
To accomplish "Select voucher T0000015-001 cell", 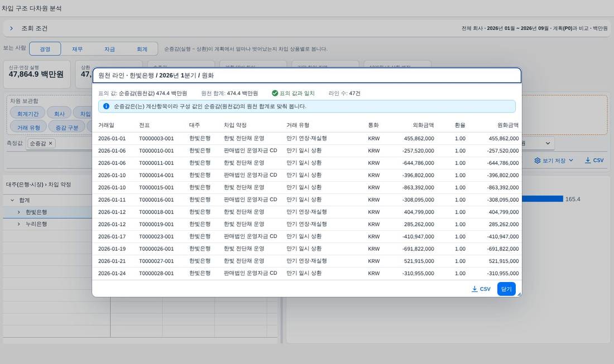I will 156,187.
